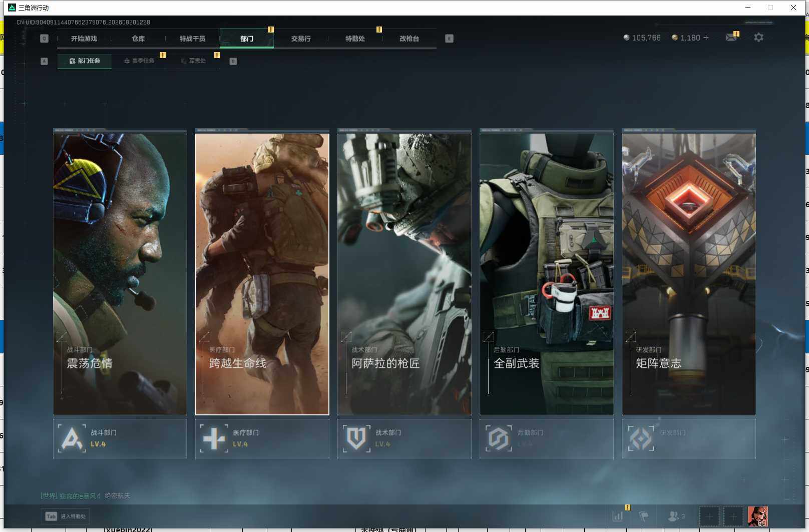The width and height of the screenshot is (809, 532).
Task: Open the 特勤处 tab
Action: coord(355,39)
